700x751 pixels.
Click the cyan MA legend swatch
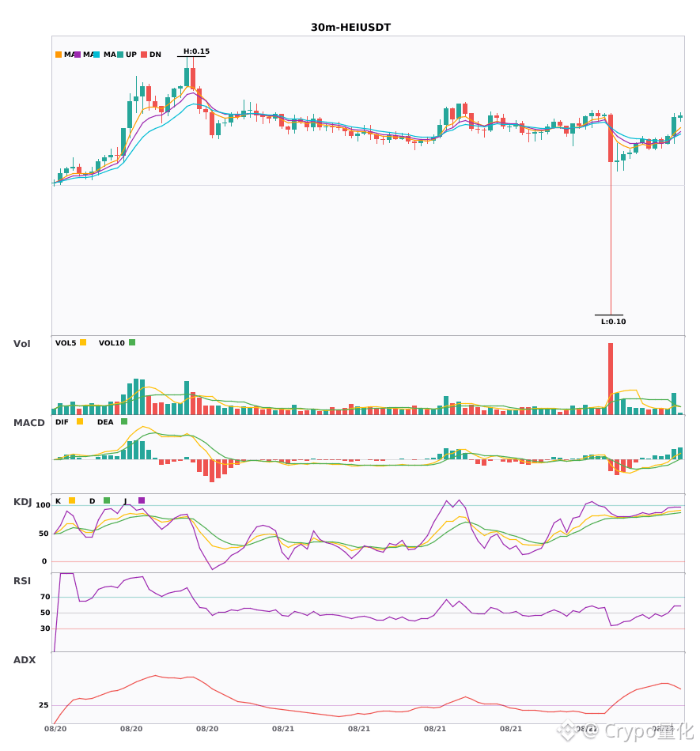(96, 55)
